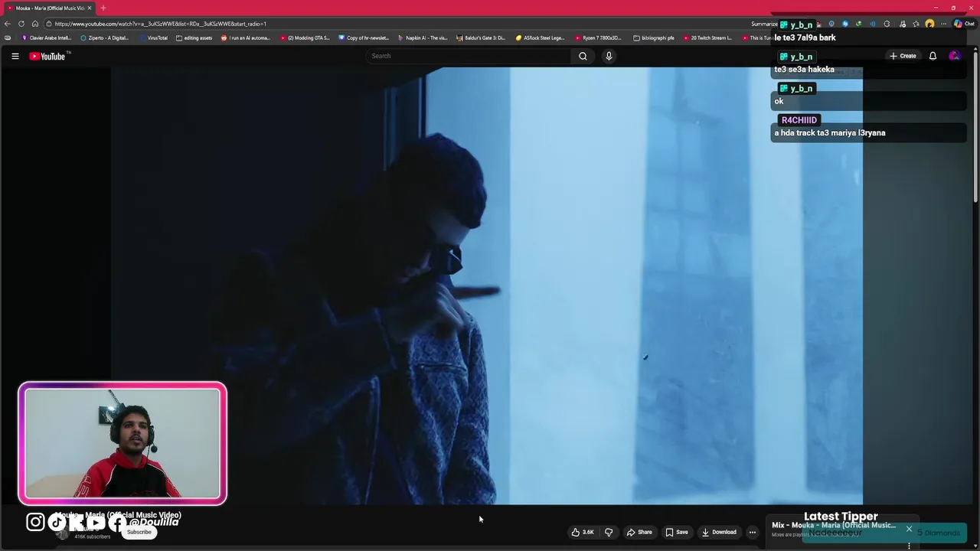Screen dimensions: 980x551
Task: Open the YouTube account avatar menu
Action: pyautogui.click(x=954, y=56)
